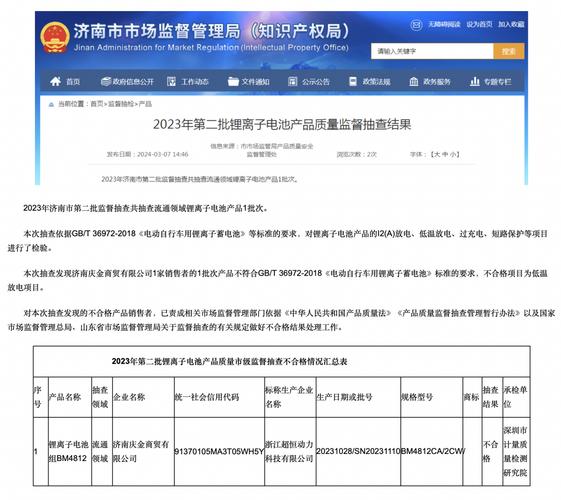Open the 首页 navigation tab
Image resolution: width=561 pixels, height=500 pixels.
pos(65,82)
